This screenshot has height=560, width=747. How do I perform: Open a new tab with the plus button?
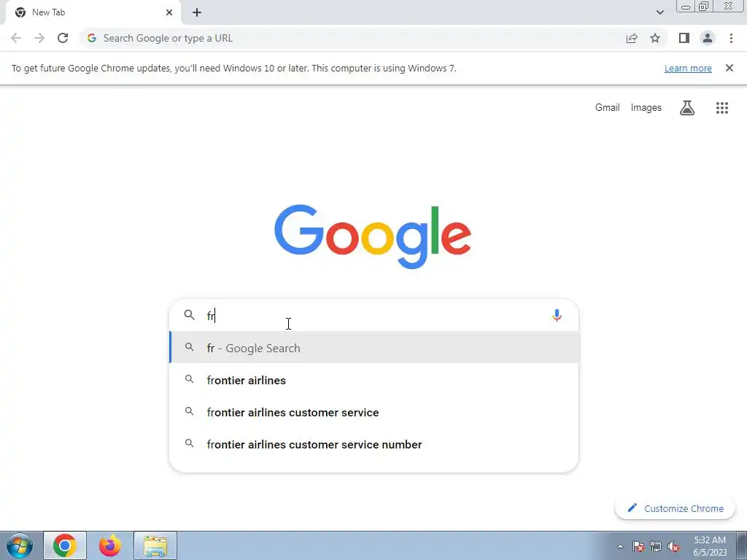(x=197, y=12)
